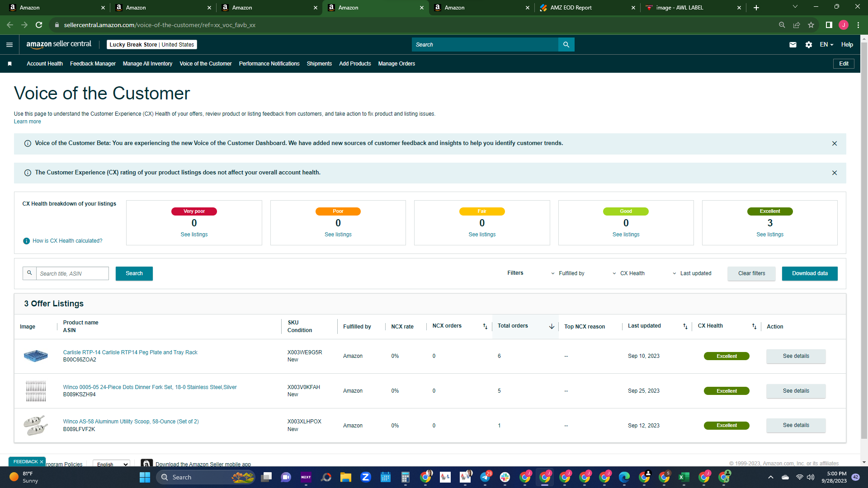Click the share page icon in address bar
The image size is (868, 488).
tap(797, 25)
